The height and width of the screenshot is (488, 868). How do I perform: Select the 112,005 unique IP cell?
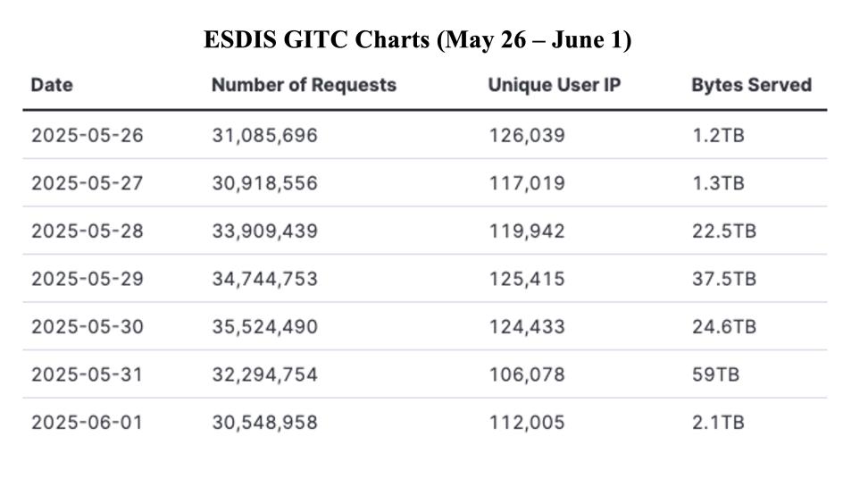(527, 423)
